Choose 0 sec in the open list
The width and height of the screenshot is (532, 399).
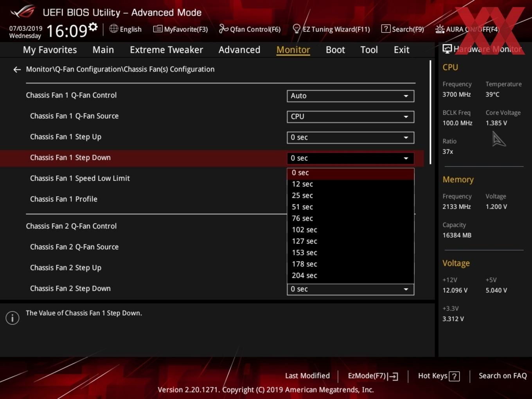tap(350, 173)
